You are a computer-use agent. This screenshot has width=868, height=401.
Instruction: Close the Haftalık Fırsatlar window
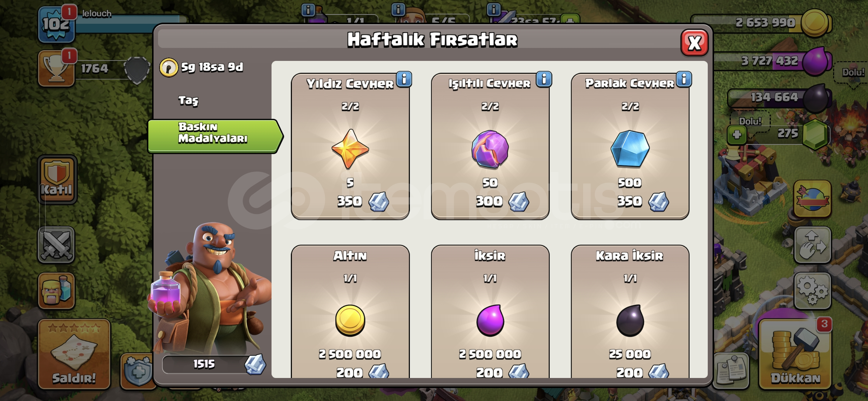[x=694, y=43]
